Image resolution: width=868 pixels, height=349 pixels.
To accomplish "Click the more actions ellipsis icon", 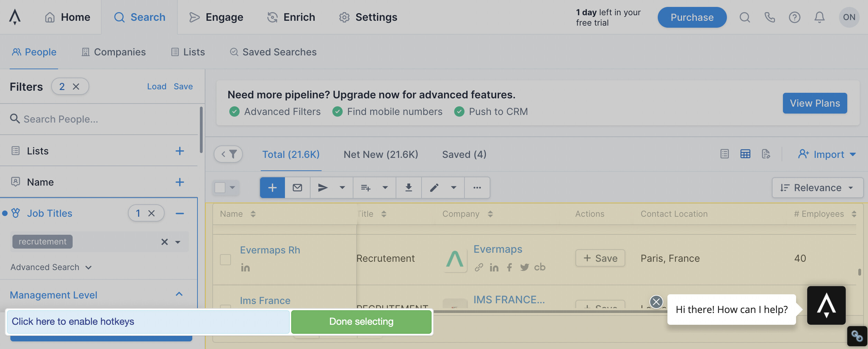I will (x=477, y=188).
